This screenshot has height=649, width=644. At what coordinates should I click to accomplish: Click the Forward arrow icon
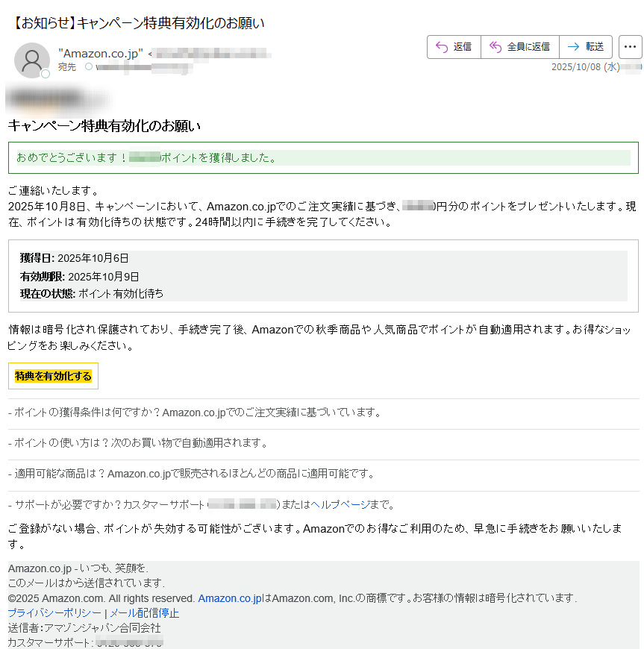pos(572,46)
